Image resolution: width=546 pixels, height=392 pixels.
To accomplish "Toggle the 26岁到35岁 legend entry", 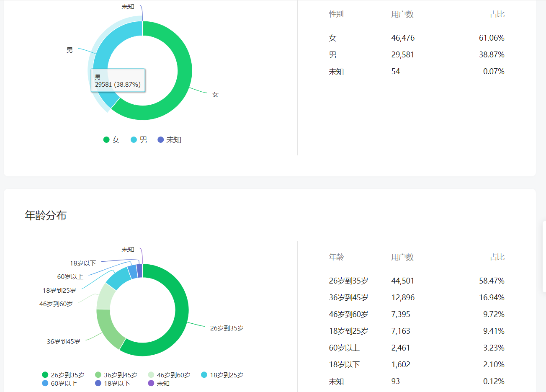I will (x=63, y=375).
